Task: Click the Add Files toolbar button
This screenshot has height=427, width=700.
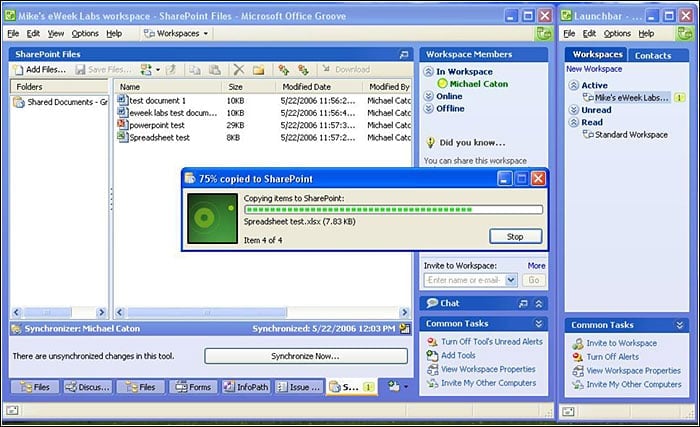Action: [39, 70]
